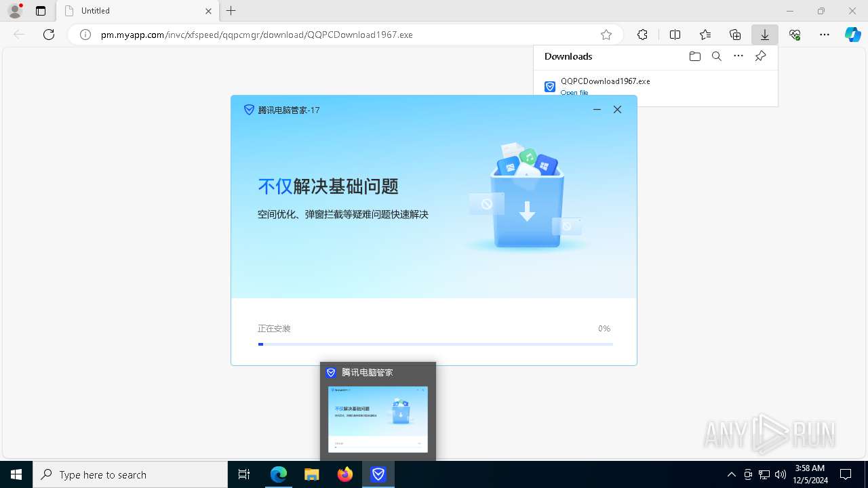Open the clock showing 3:58 AM

coord(810,474)
